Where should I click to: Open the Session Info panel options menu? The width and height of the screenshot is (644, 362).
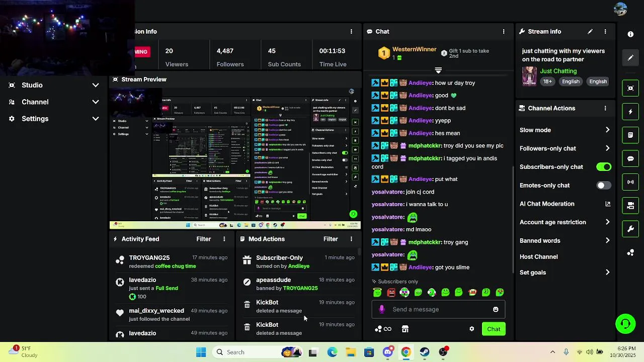tap(351, 31)
